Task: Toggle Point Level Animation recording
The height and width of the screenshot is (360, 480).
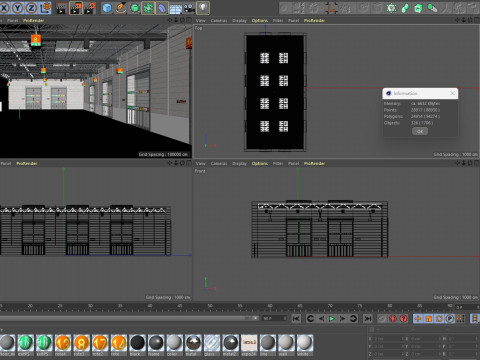Action: [460, 319]
